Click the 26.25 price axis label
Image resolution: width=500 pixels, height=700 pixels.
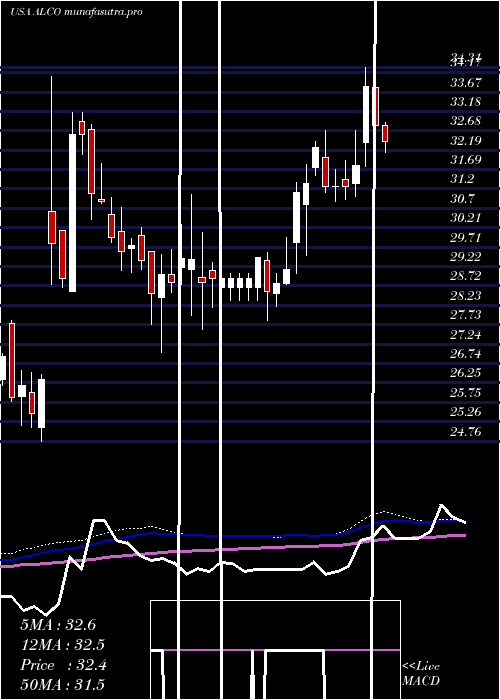point(466,373)
